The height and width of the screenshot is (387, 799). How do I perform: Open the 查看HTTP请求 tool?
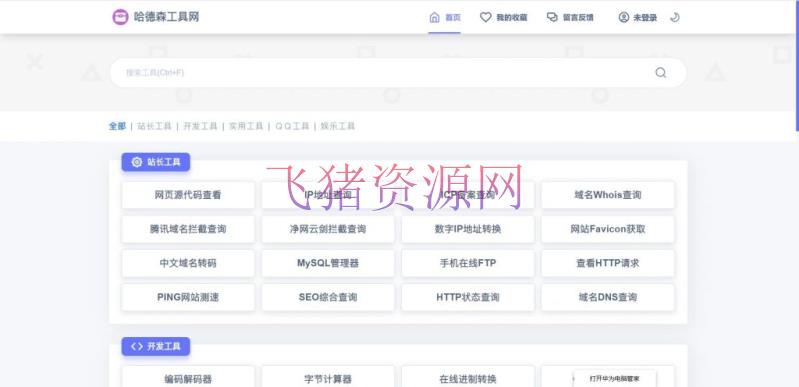[x=607, y=263]
